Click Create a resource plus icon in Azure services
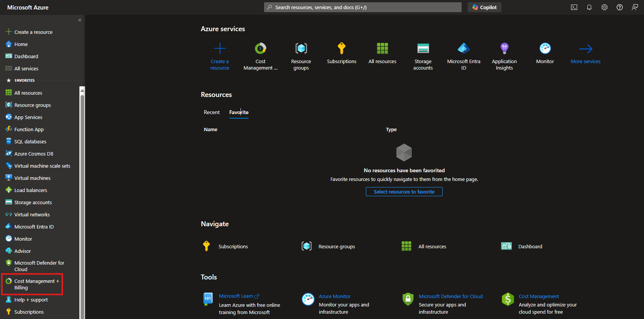644x319 pixels. [220, 48]
